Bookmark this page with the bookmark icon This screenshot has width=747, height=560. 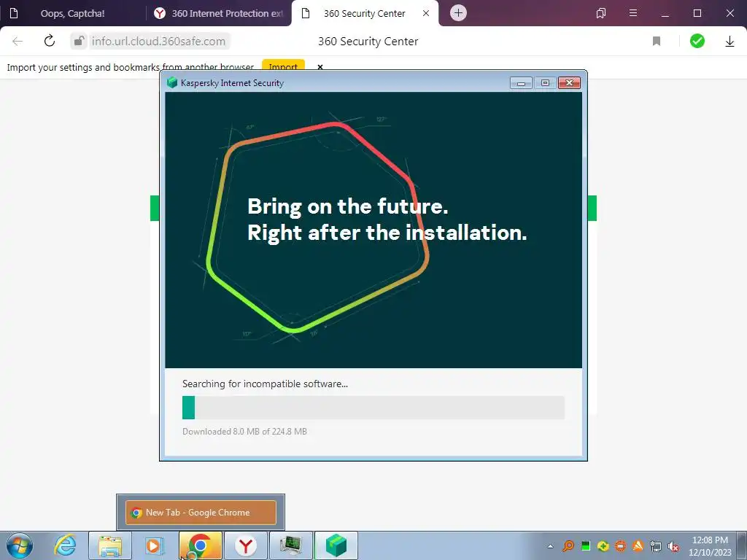click(657, 42)
